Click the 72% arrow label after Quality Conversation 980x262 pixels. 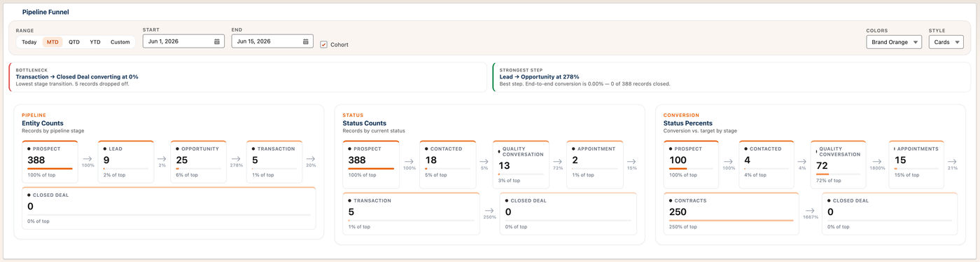pyautogui.click(x=558, y=168)
